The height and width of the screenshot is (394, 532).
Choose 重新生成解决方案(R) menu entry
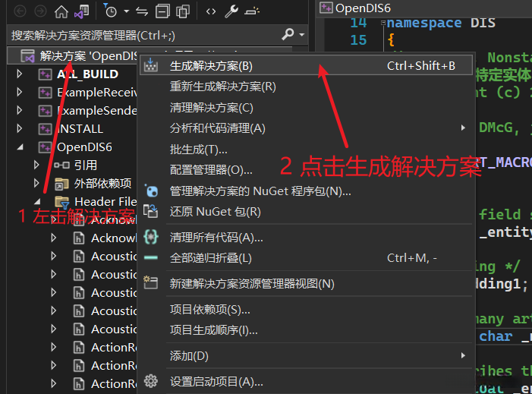pyautogui.click(x=306, y=87)
